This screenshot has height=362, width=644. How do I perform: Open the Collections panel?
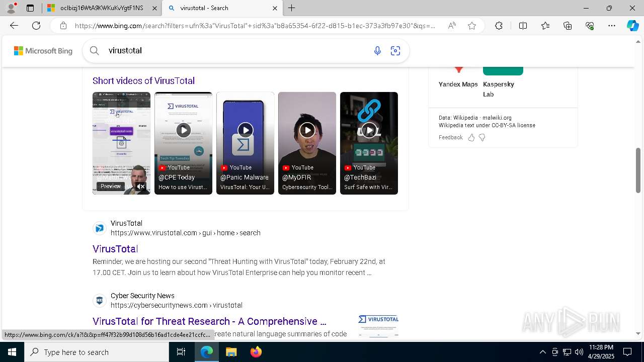pyautogui.click(x=568, y=26)
